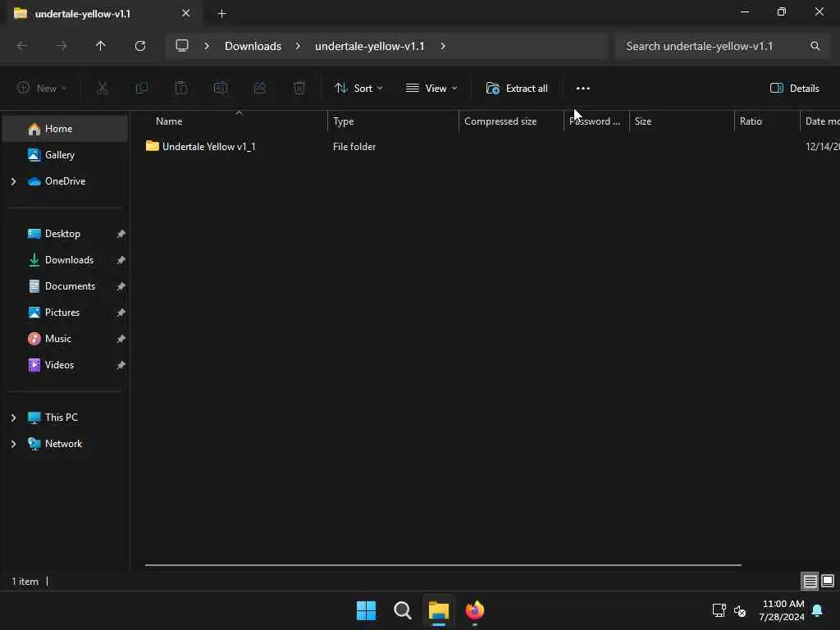Viewport: 840px width, 630px height.
Task: Click the Copy icon in toolbar
Action: coord(142,88)
